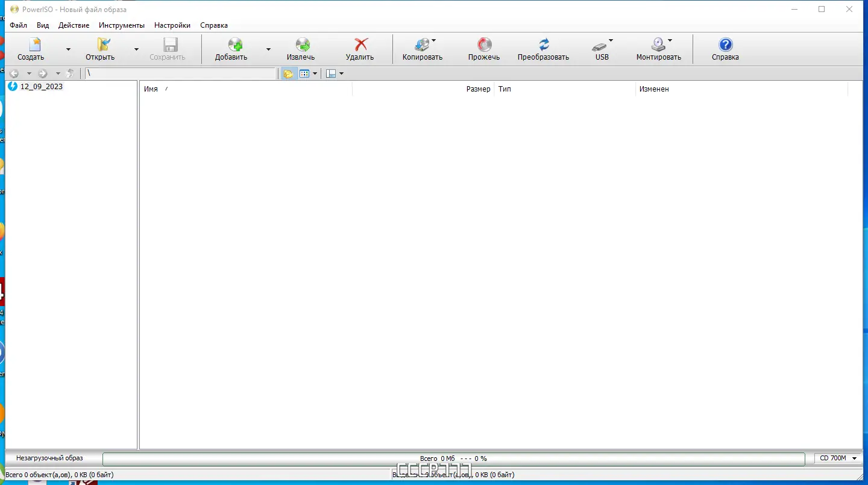Select the 12_09_2023 tree item
Image resolution: width=868 pixels, height=485 pixels.
coord(42,87)
